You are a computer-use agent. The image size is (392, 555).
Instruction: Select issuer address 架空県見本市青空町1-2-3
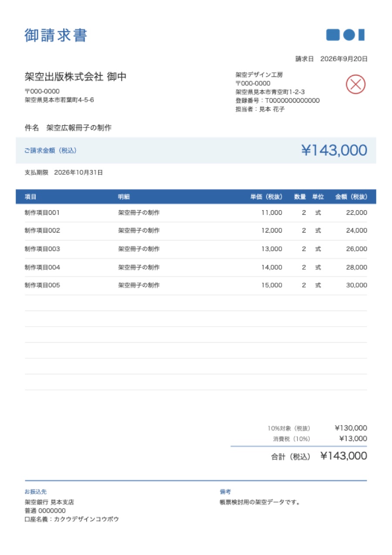point(270,92)
